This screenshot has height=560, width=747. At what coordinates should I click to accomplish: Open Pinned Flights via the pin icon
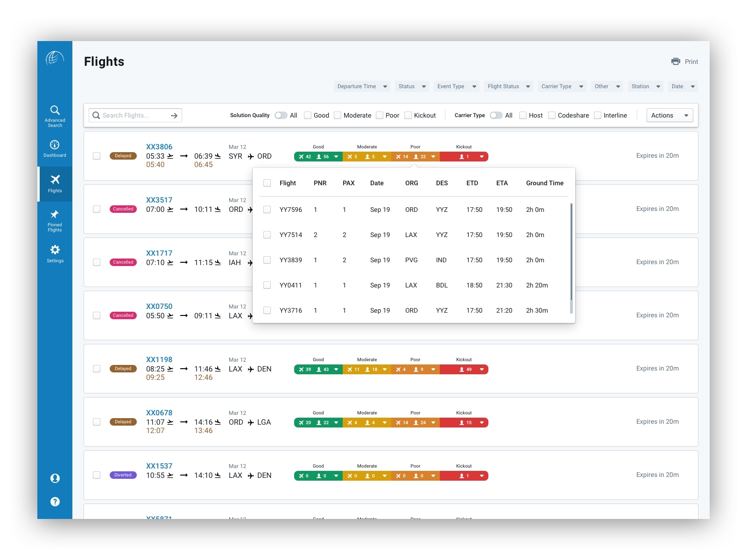(x=55, y=215)
